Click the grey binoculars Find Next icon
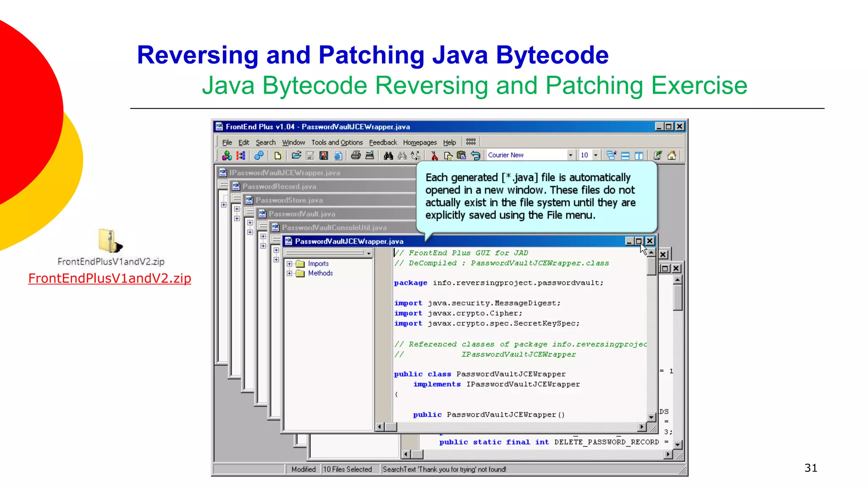The width and height of the screenshot is (868, 488). tap(402, 155)
